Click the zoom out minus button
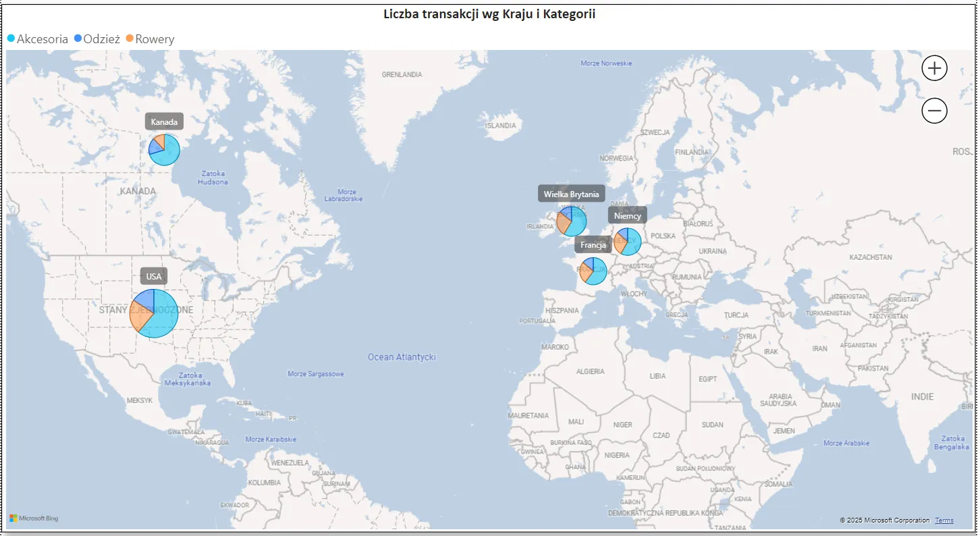The image size is (980, 536). click(x=934, y=111)
